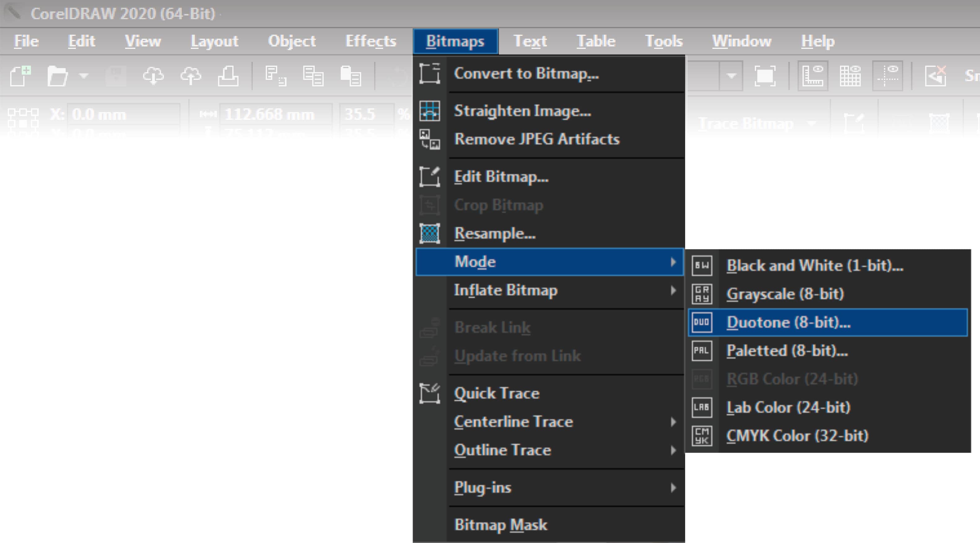Image resolution: width=980 pixels, height=543 pixels.
Task: Open the File menu
Action: pyautogui.click(x=26, y=41)
